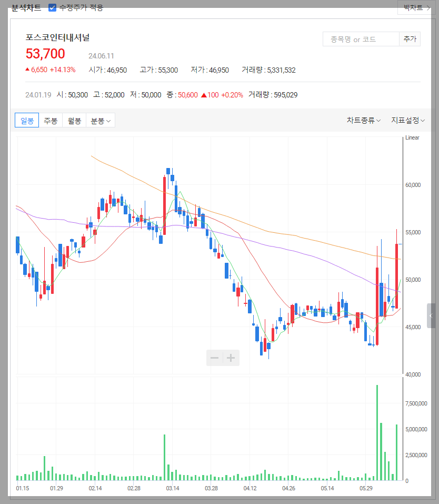
Task: Click the 분석차트 heading
Action: pos(26,8)
